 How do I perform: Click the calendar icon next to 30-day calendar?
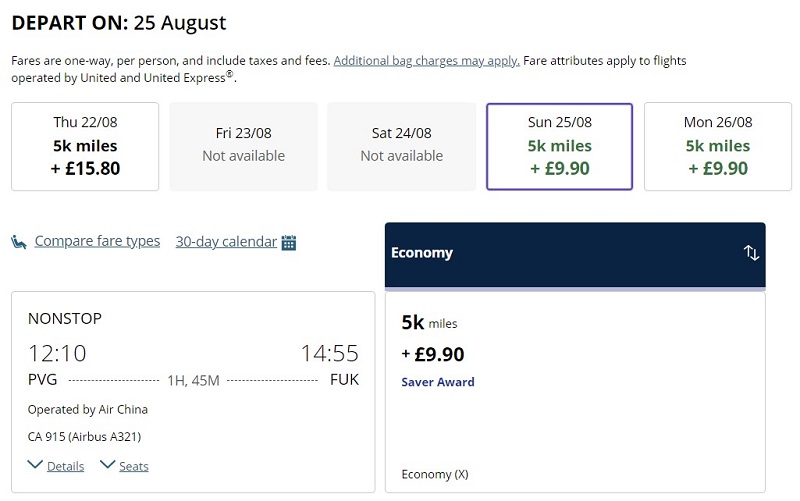click(289, 242)
